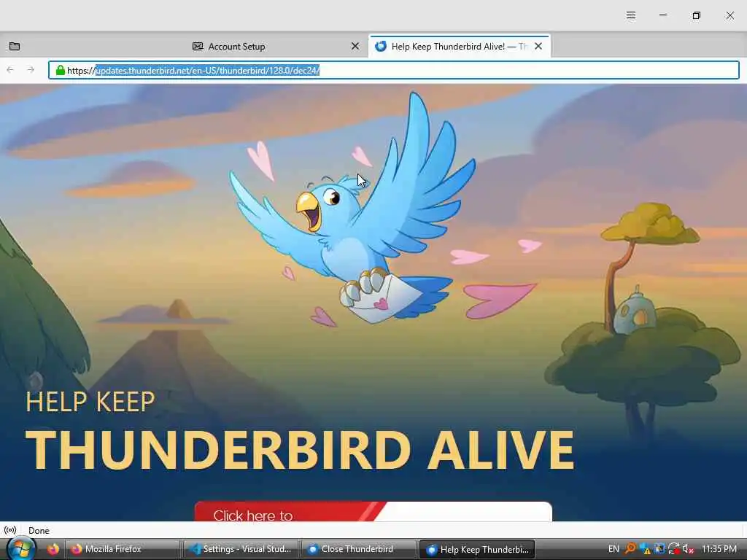This screenshot has width=747, height=560.
Task: Minimize the Thunderbird window
Action: click(663, 16)
